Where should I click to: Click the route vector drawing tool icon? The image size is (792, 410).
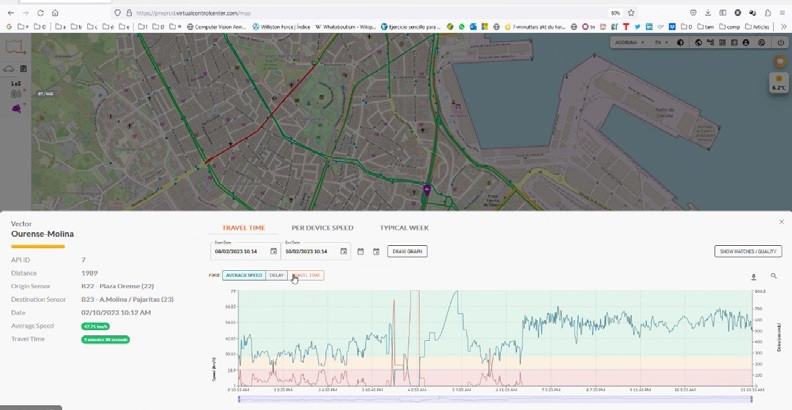point(15,45)
